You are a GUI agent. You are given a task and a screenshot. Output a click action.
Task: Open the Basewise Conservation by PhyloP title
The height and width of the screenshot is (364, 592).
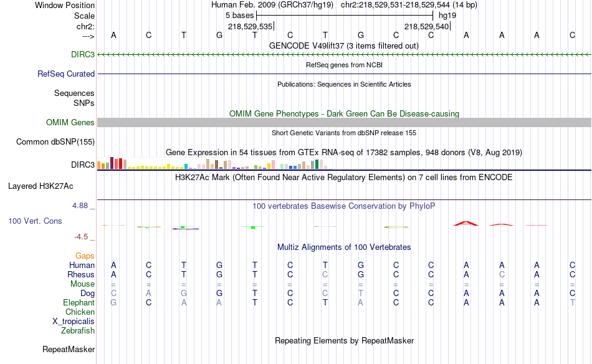tap(344, 206)
